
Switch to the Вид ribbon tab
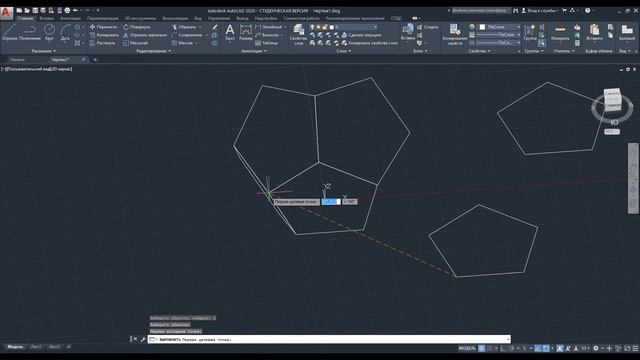click(x=198, y=18)
